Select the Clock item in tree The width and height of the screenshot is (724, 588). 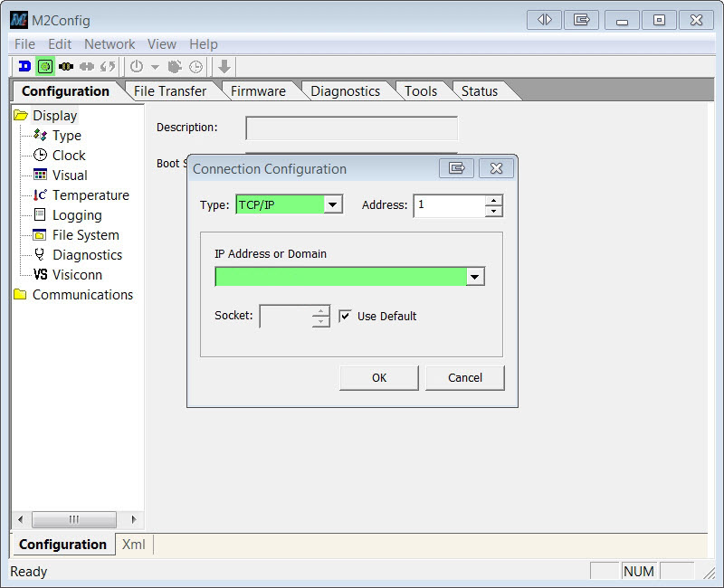tap(69, 156)
